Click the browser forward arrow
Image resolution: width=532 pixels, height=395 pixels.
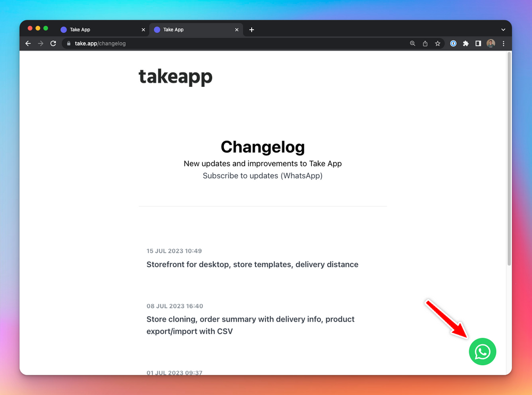click(x=41, y=44)
